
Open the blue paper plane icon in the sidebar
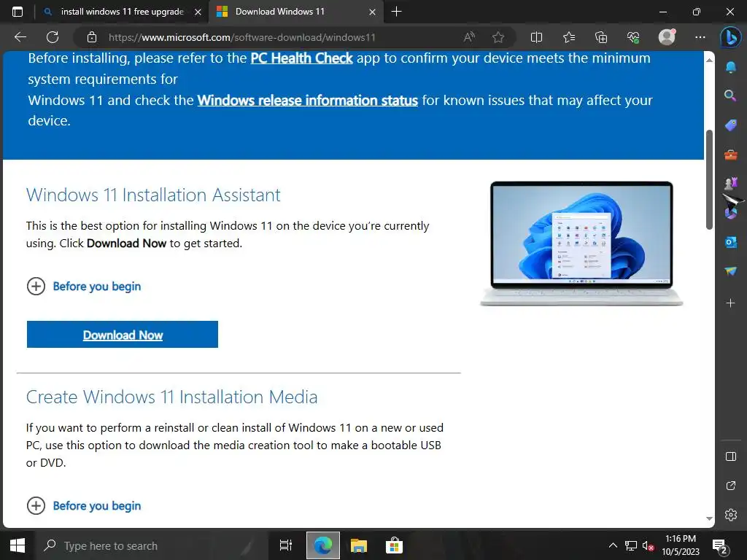pyautogui.click(x=730, y=271)
